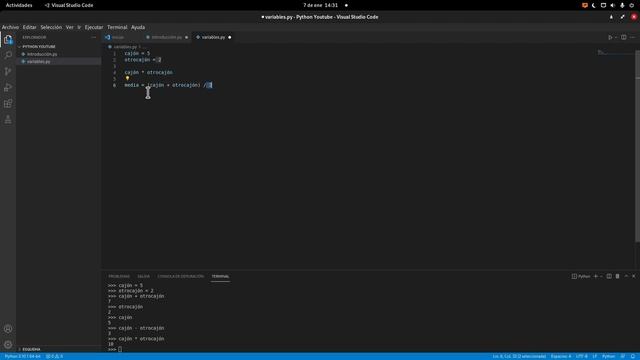Click the Run Python File play button
The image size is (640, 360).
coord(610,37)
